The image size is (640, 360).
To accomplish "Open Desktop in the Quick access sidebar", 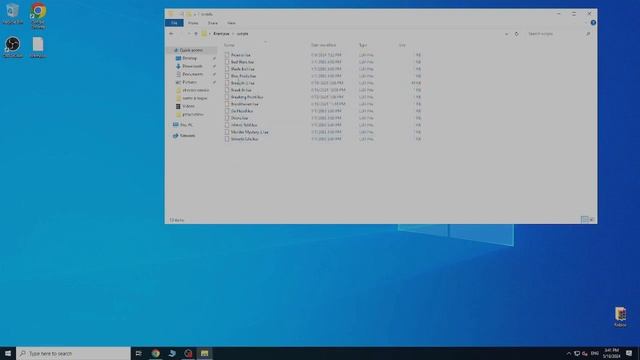I will pyautogui.click(x=189, y=58).
